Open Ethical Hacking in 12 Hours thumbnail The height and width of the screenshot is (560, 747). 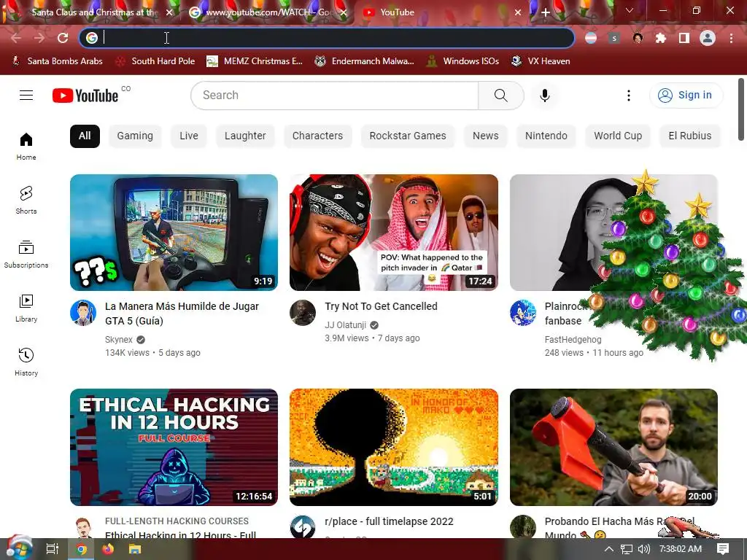click(174, 447)
